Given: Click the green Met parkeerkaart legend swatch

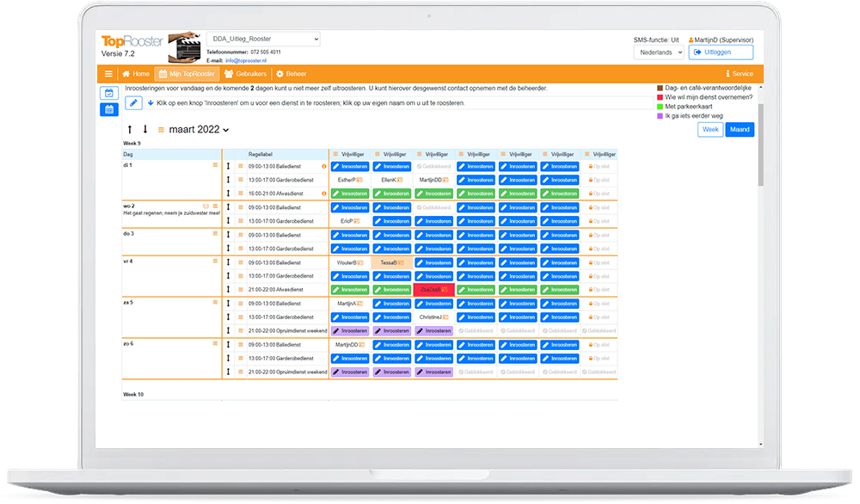Looking at the screenshot, I should pyautogui.click(x=660, y=106).
